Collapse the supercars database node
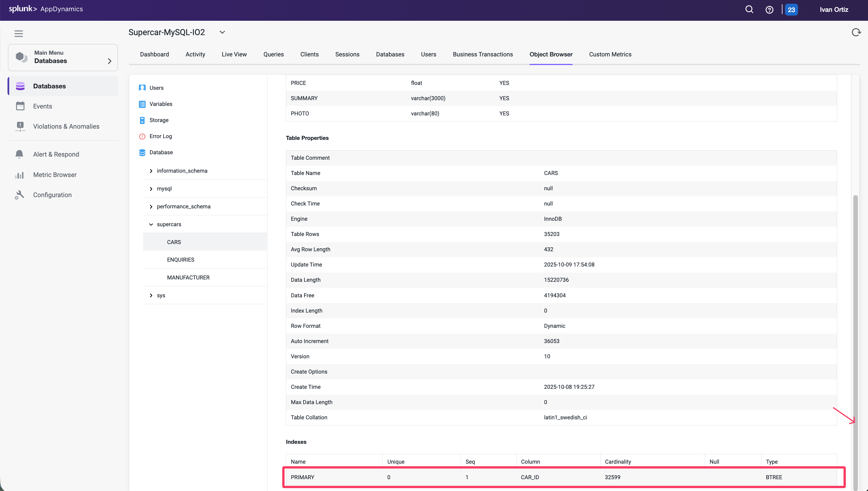The image size is (868, 491). coord(151,224)
